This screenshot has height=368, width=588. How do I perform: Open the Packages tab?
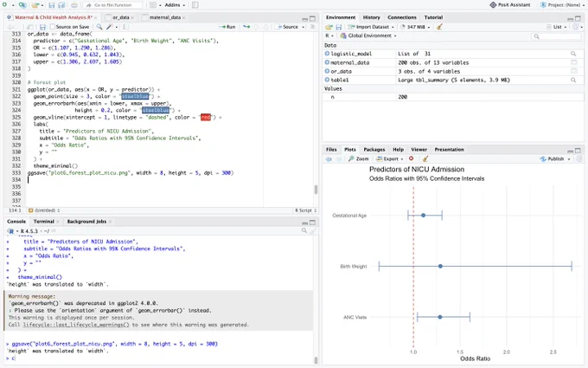(374, 150)
